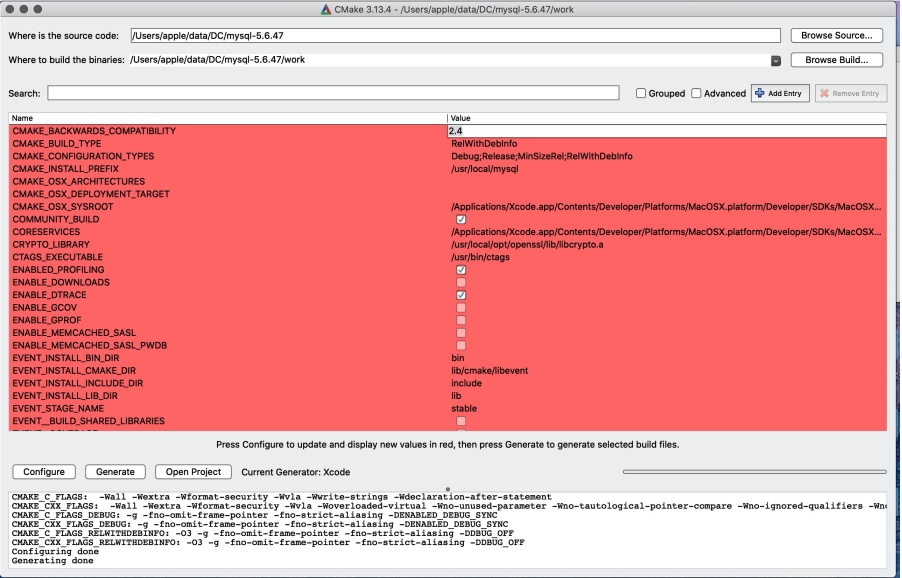Viewport: 902px width, 578px height.
Task: Select CMAKE_CONFIGURATION_TYPES entry
Action: (x=83, y=156)
